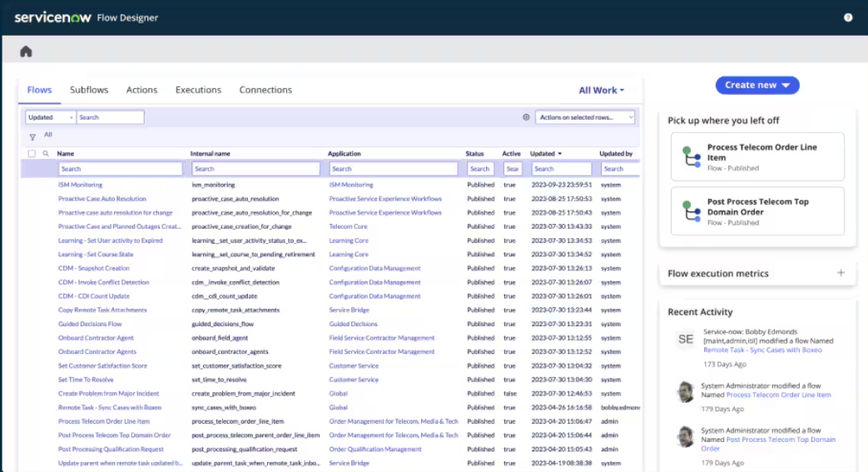Open the CDM - Snapshot Creation flow
The image size is (868, 472).
click(93, 268)
